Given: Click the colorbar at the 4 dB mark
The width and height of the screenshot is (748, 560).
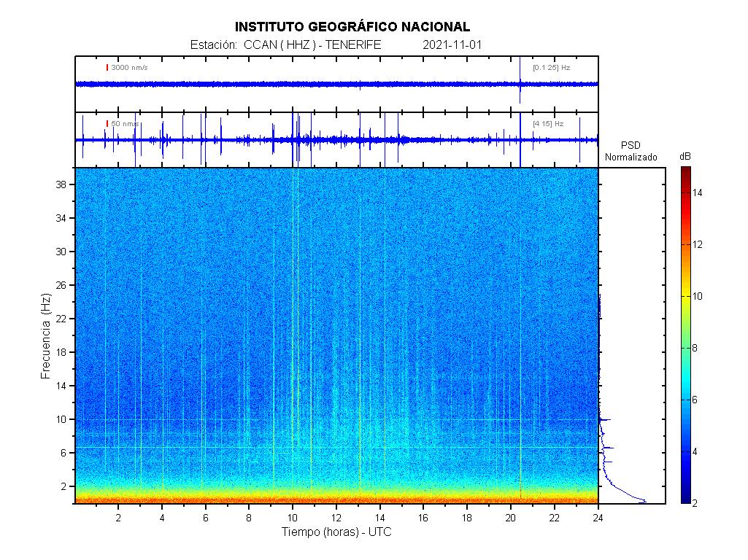Looking at the screenshot, I should [x=686, y=451].
